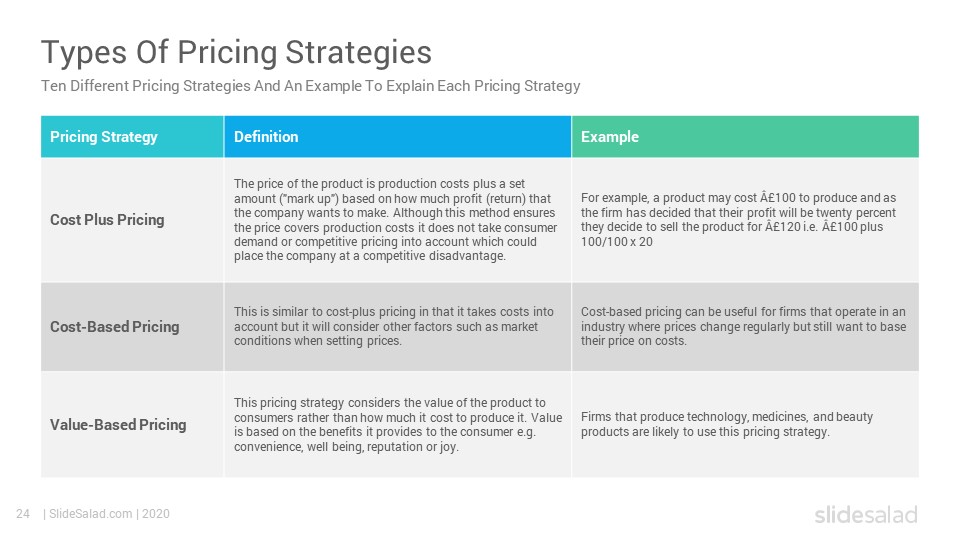Click the slide number 24
This screenshot has height=540, width=960.
click(23, 514)
